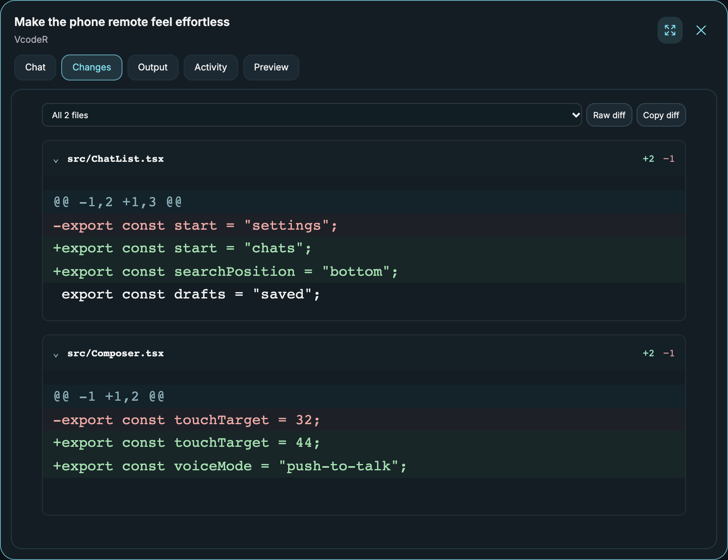Click the removed "settings" start line
Screen dimensions: 728x560
coord(364,225)
